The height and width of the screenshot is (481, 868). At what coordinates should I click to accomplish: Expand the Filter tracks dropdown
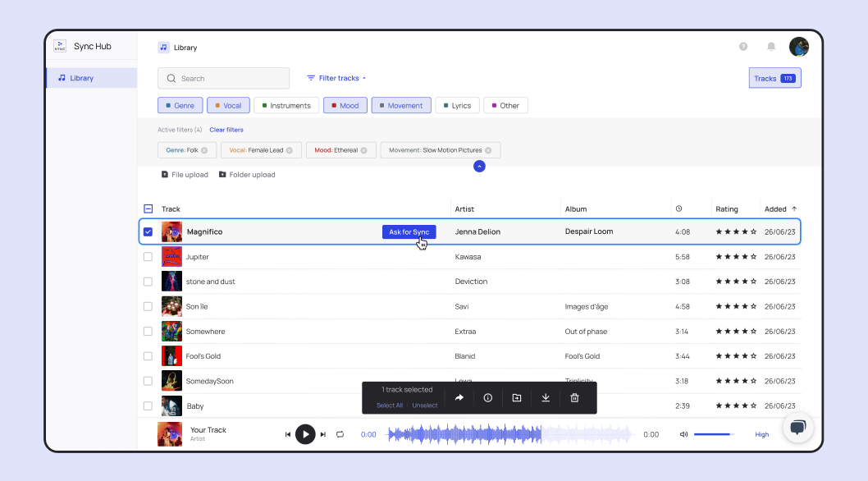(336, 78)
